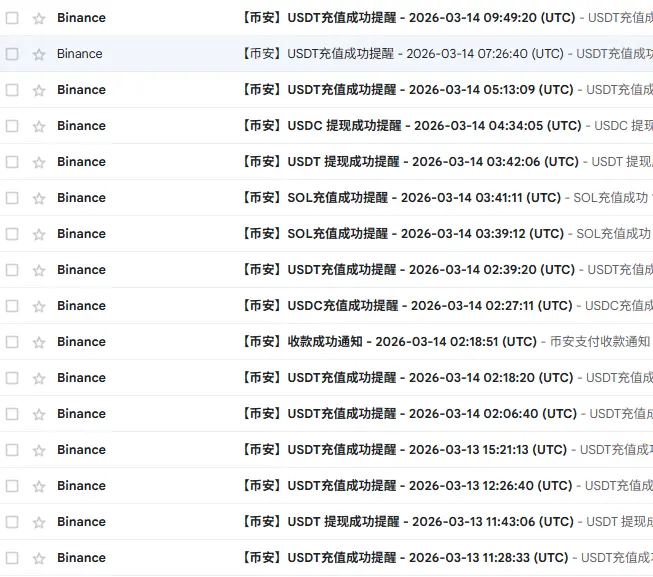Star the USDT充值 email dated 02:06:40
653x577 pixels.
[39, 414]
